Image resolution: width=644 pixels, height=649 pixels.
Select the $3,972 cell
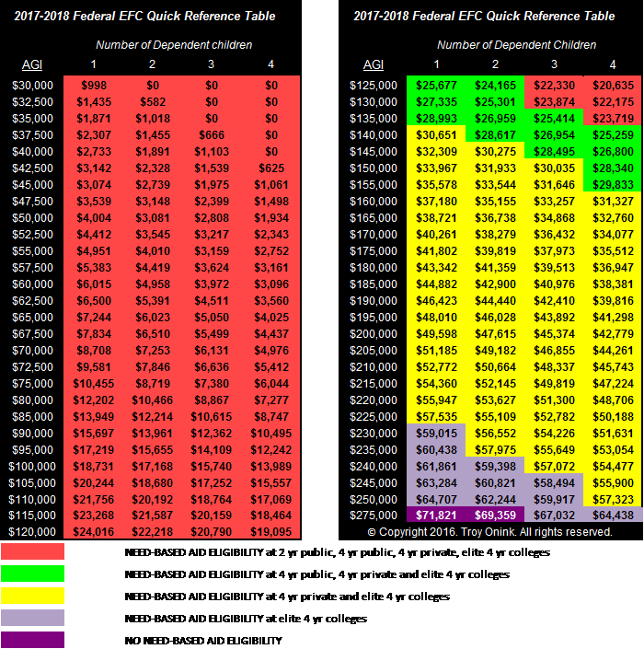pos(212,284)
